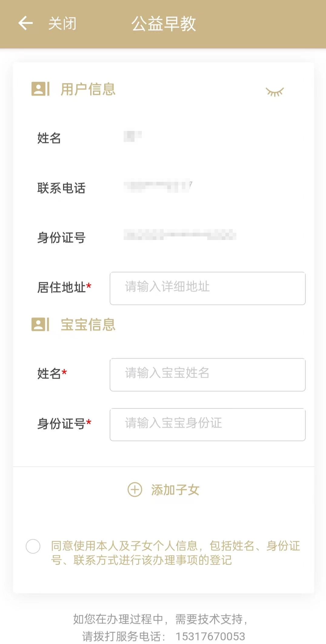Tap the plus circle add-child icon
326x644 pixels.
[135, 489]
